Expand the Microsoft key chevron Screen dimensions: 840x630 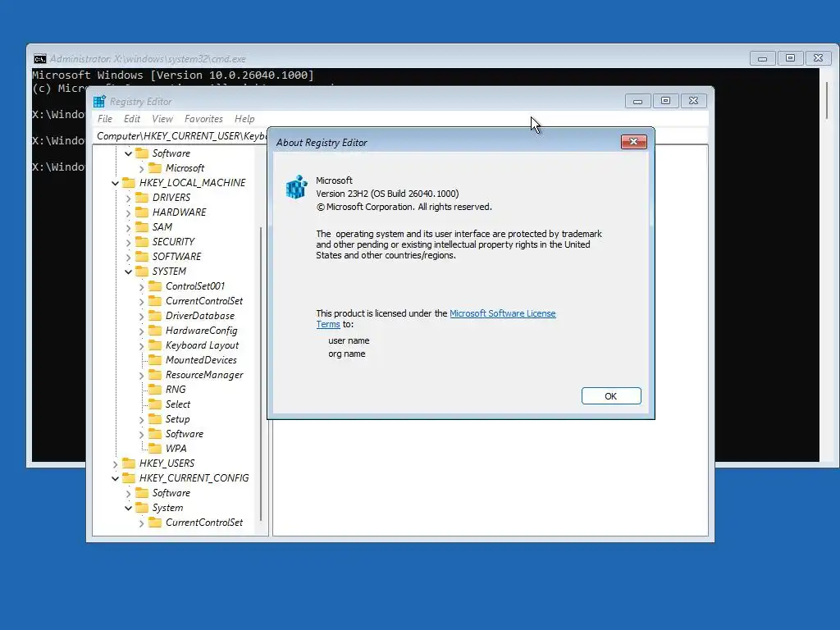point(141,169)
